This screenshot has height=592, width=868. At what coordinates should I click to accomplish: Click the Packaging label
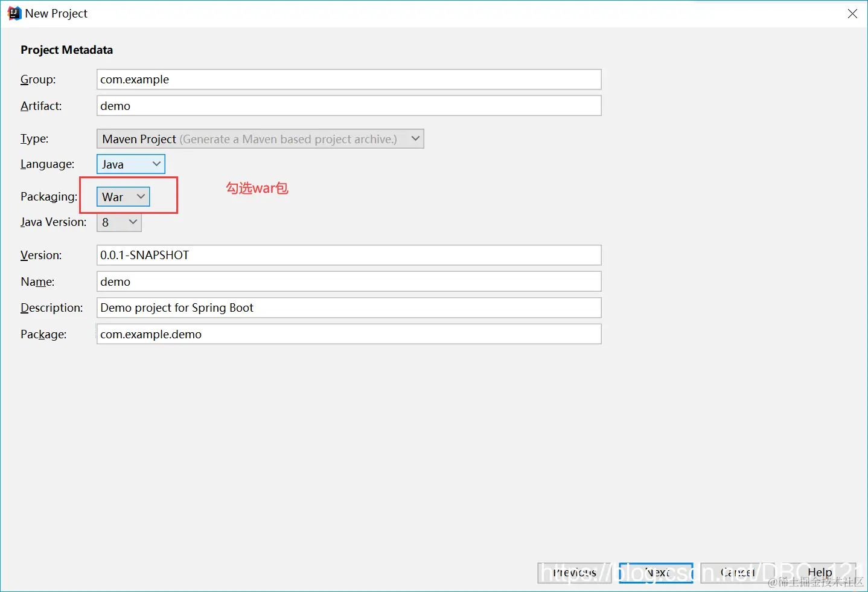[49, 197]
